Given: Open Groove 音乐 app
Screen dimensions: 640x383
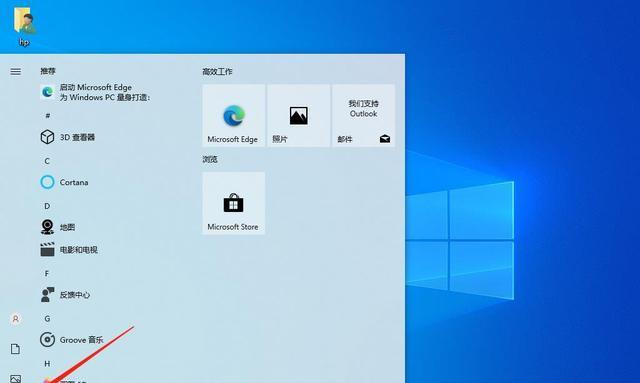Looking at the screenshot, I should (x=72, y=339).
